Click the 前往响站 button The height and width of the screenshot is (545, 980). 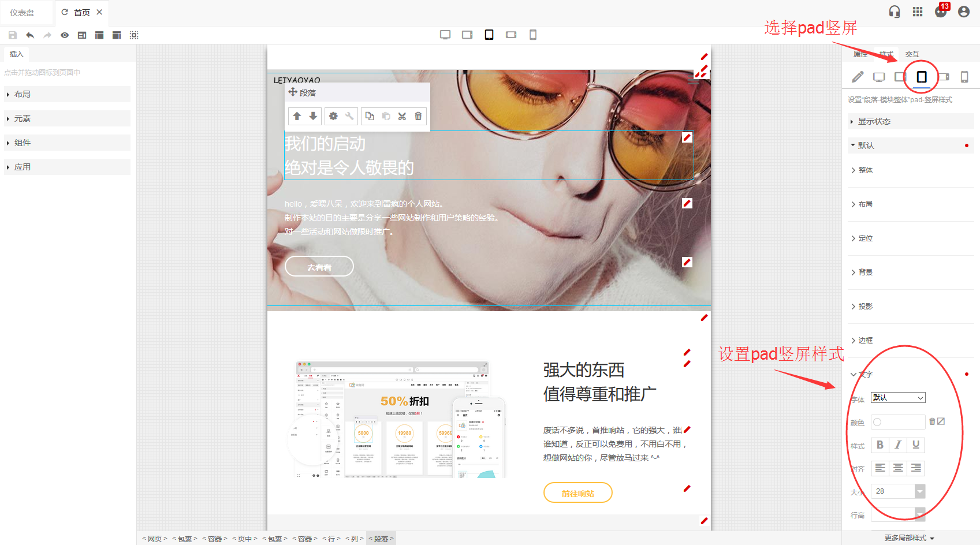577,493
